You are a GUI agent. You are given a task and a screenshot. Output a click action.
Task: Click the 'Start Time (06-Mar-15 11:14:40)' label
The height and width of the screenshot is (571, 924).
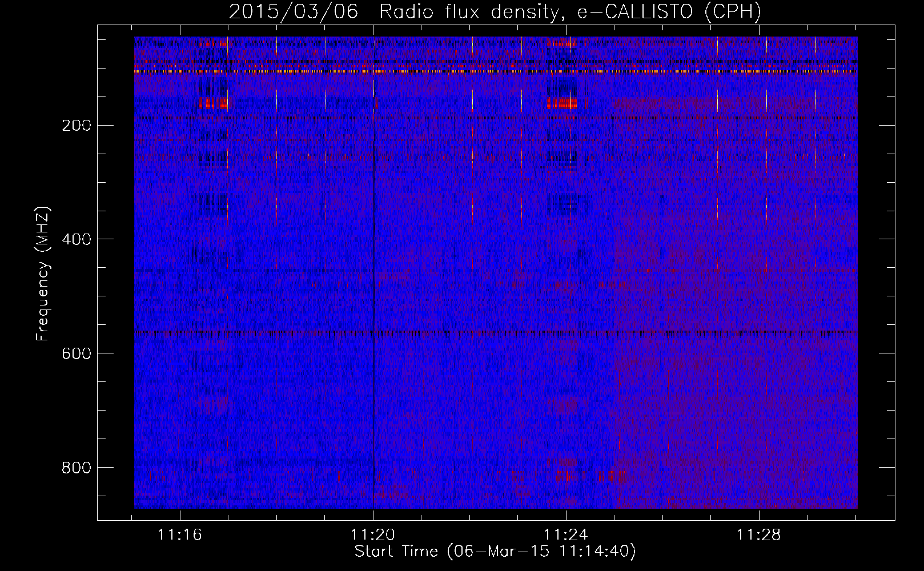(x=495, y=552)
